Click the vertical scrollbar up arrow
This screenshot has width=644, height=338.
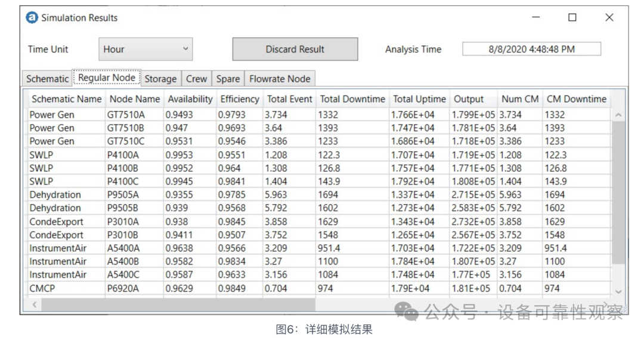coord(618,115)
